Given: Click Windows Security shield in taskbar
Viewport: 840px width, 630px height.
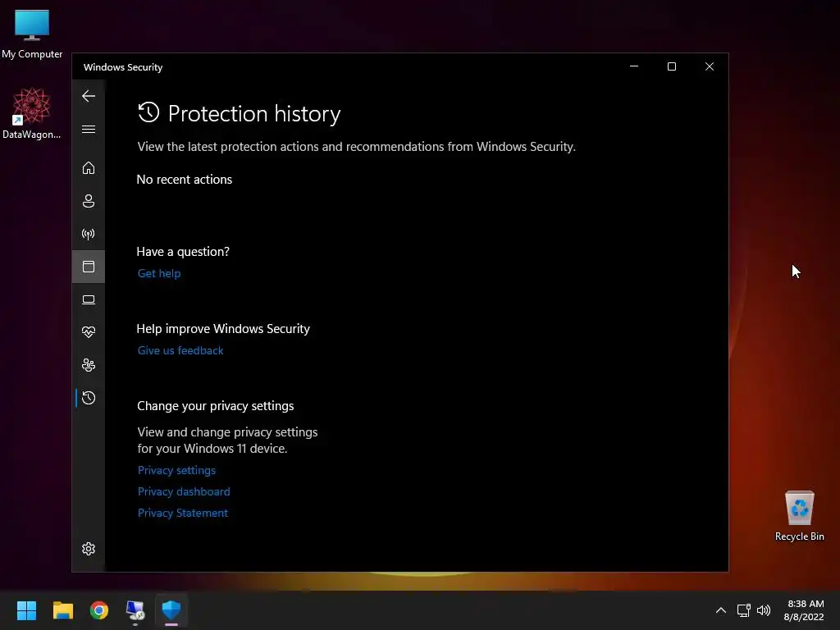Looking at the screenshot, I should pos(171,610).
